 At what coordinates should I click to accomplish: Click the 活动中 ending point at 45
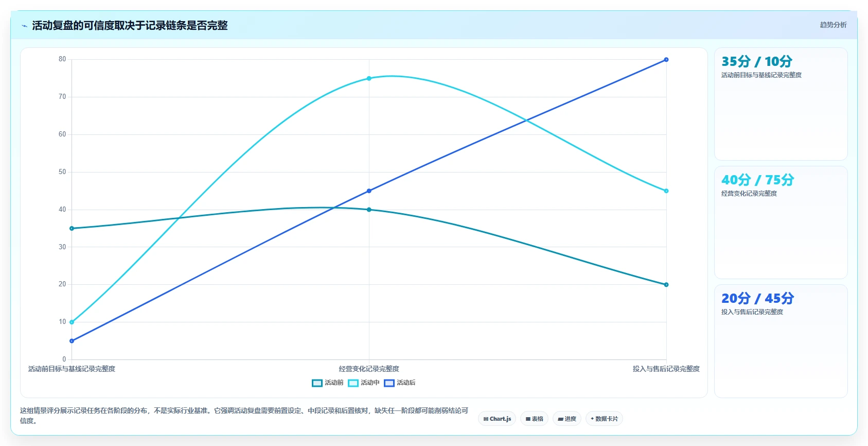pos(666,191)
